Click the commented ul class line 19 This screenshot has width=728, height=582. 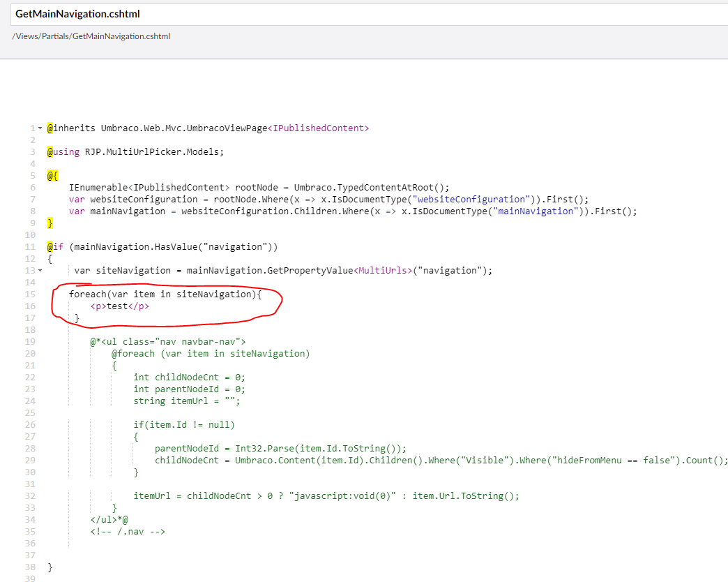pyautogui.click(x=167, y=341)
